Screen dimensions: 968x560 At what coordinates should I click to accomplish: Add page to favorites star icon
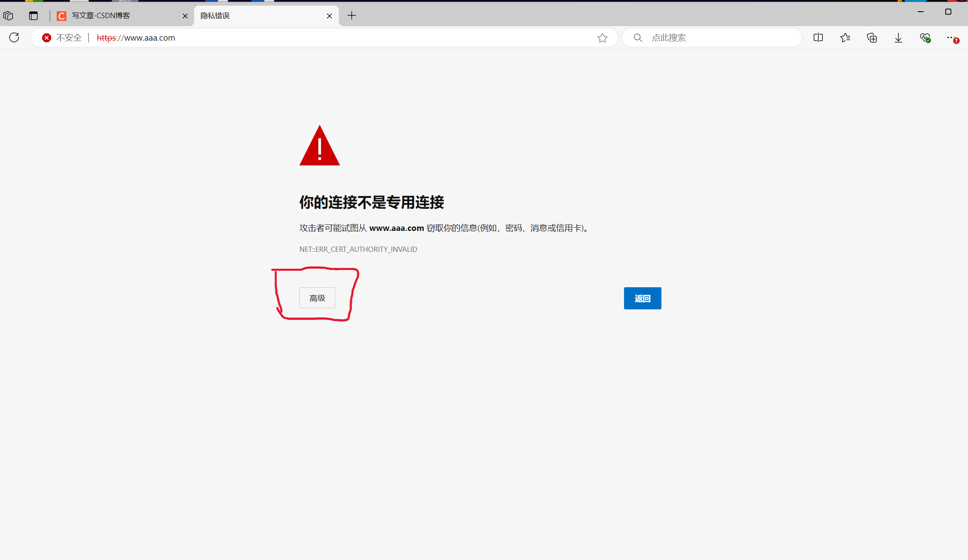602,38
